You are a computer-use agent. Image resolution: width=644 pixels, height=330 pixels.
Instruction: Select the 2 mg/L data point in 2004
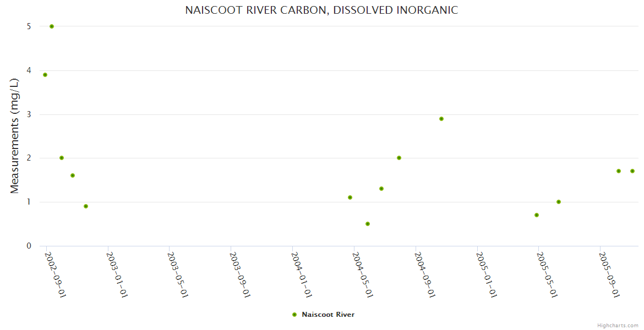pos(399,158)
